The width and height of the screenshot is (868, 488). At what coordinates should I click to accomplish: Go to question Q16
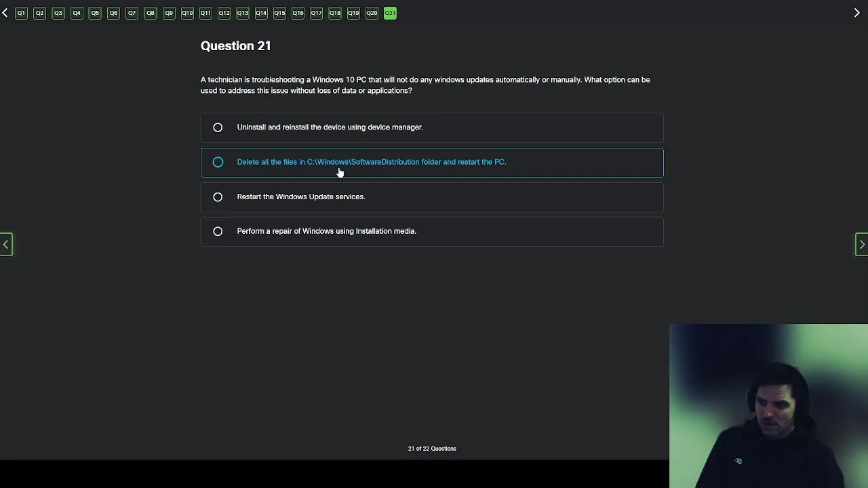pyautogui.click(x=298, y=13)
